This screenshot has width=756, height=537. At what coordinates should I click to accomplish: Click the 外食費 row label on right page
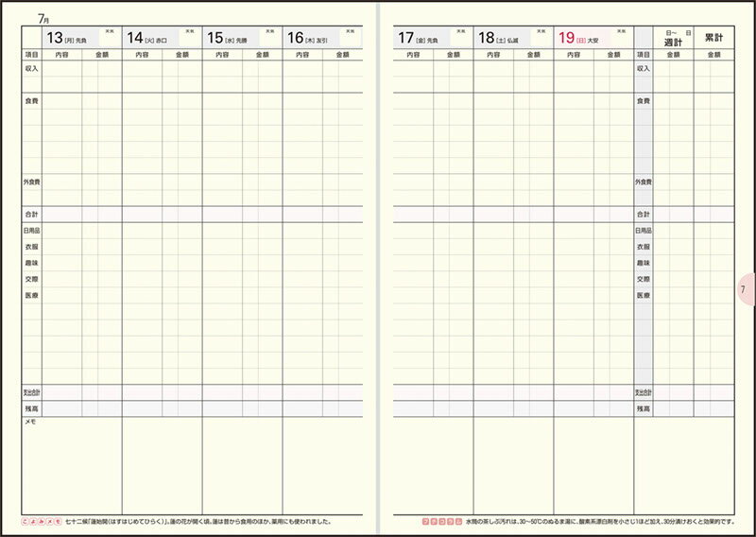tap(644, 182)
